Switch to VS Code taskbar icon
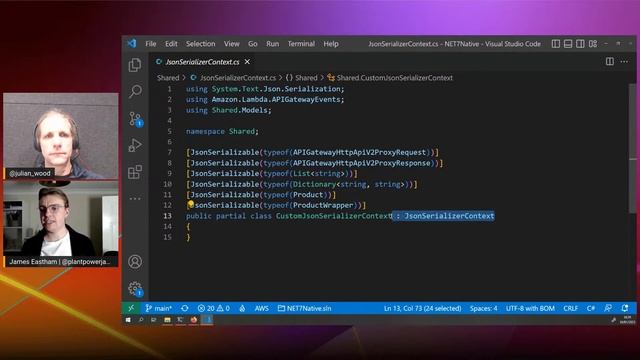 pos(207,320)
